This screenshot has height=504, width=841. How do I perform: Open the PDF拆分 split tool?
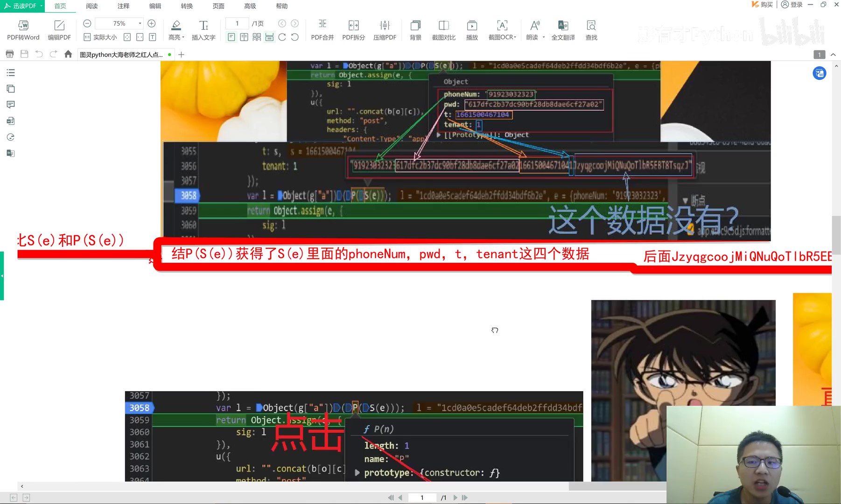(354, 30)
